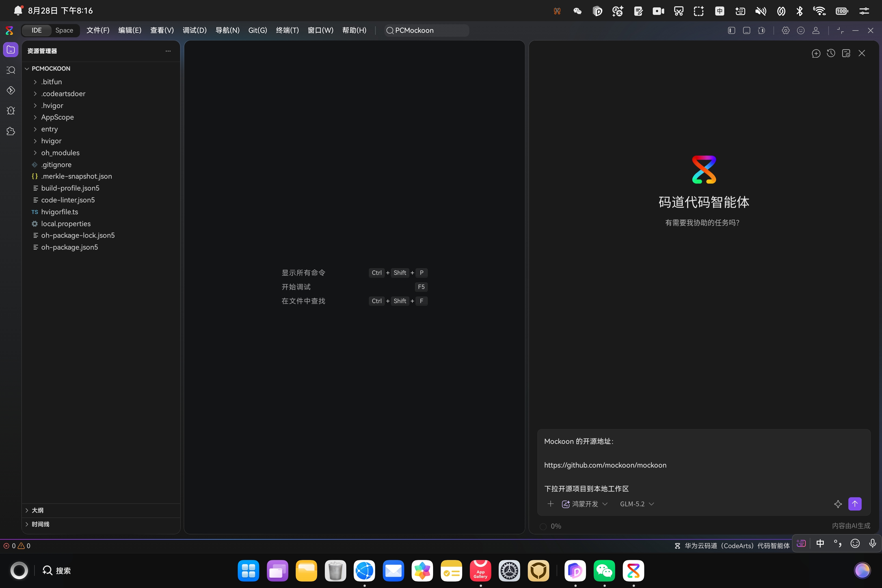Click the feedback smiley icon in title bar

[x=801, y=30]
